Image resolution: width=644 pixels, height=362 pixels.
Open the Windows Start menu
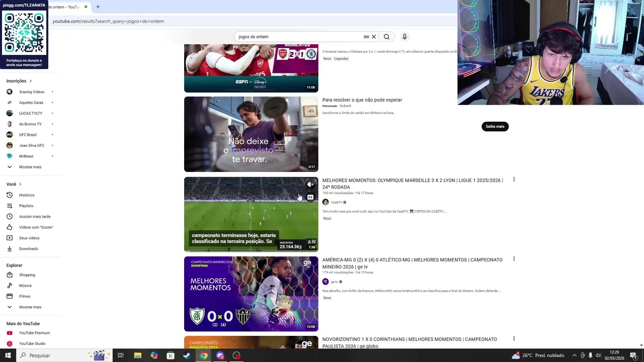pyautogui.click(x=8, y=355)
